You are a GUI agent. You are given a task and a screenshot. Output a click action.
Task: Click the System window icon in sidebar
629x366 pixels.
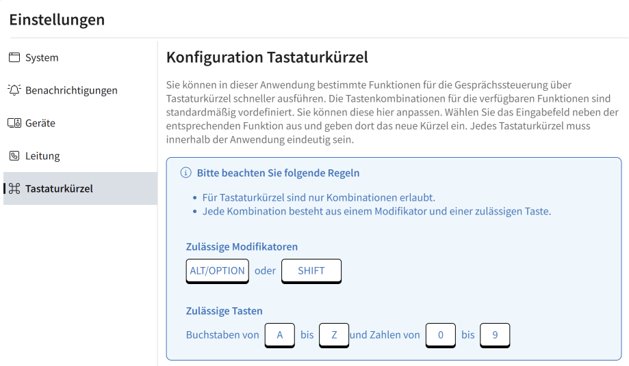click(x=14, y=57)
